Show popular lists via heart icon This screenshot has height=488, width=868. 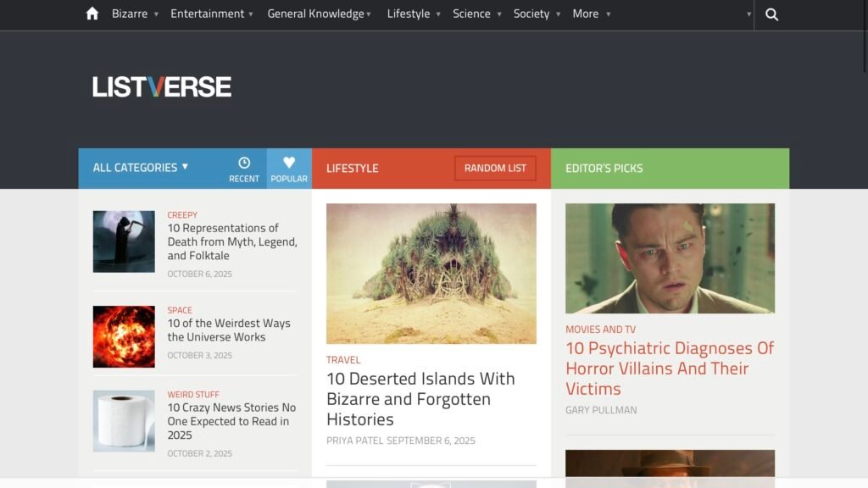tap(289, 168)
